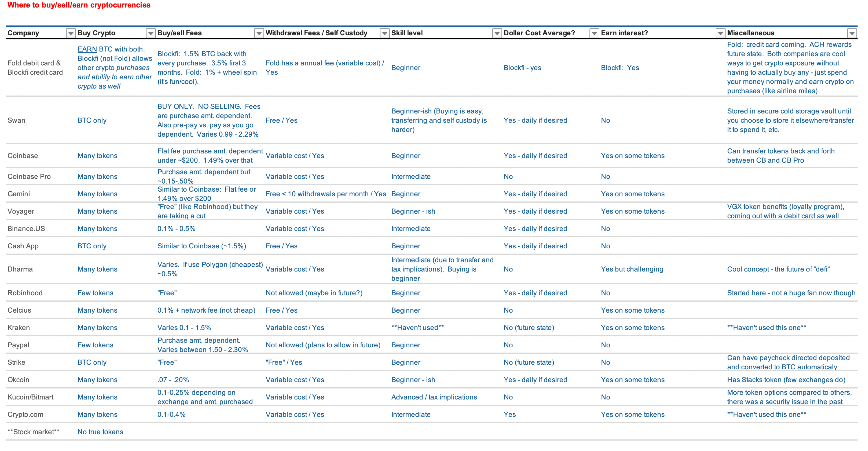Screen dimensions: 868x451
Task: Select the 'Crypto.com' company cell
Action: [25, 415]
